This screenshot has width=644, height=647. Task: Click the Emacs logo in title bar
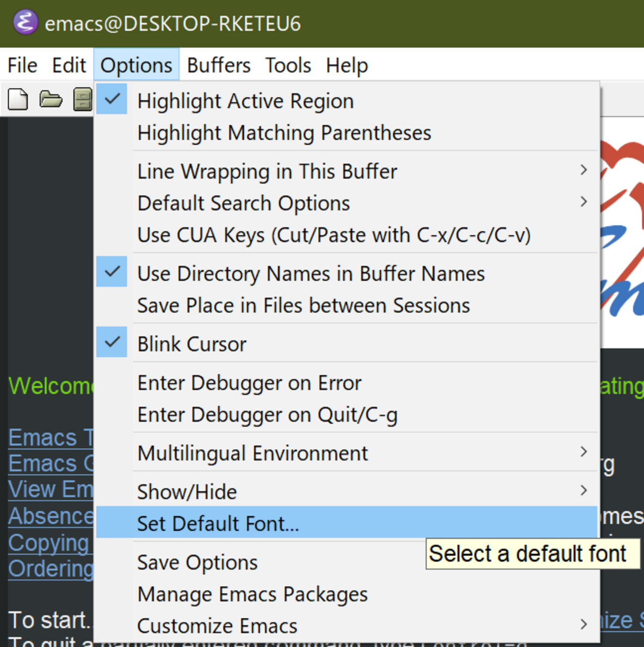(25, 23)
